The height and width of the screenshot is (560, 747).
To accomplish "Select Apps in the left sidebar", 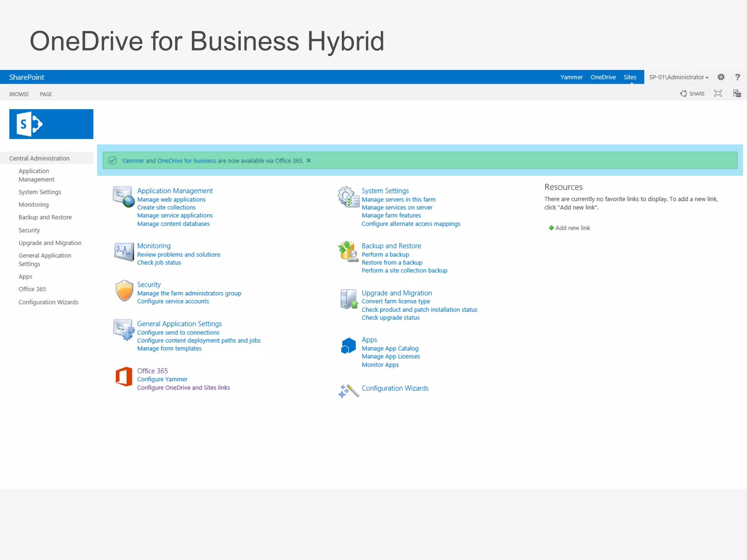I will (26, 277).
